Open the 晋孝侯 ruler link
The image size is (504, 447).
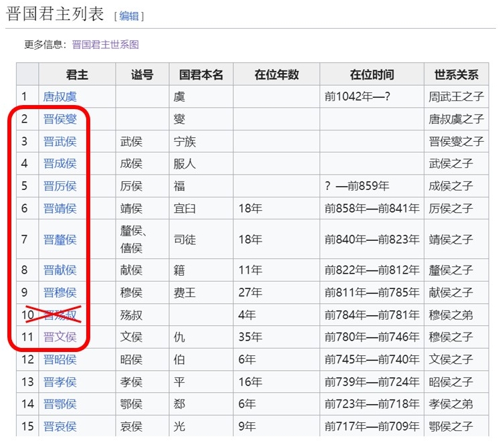pyautogui.click(x=60, y=382)
